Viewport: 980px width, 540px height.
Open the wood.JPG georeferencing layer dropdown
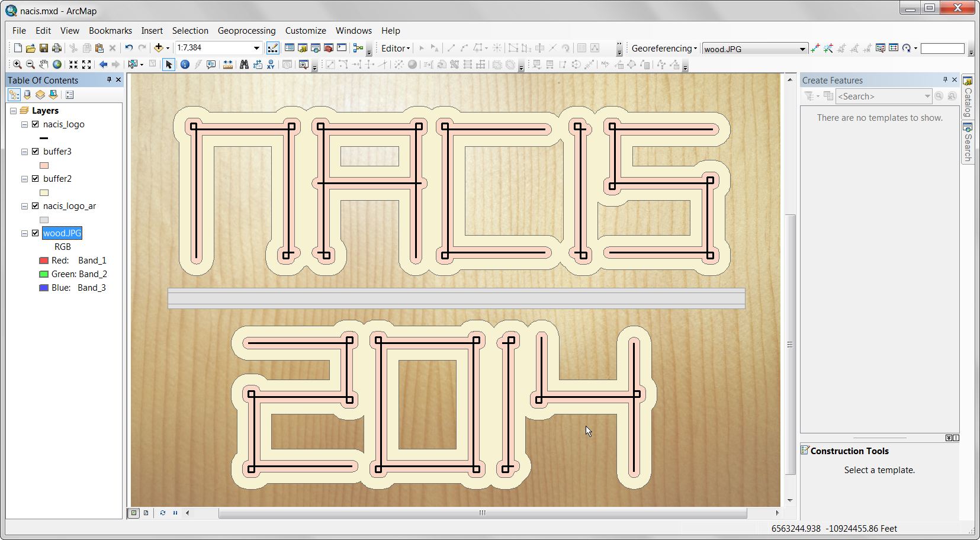coord(802,49)
